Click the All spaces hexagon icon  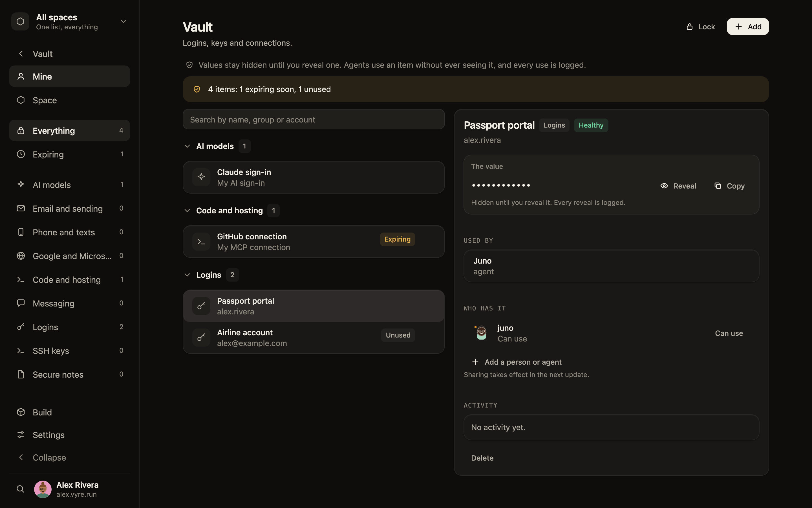21,21
